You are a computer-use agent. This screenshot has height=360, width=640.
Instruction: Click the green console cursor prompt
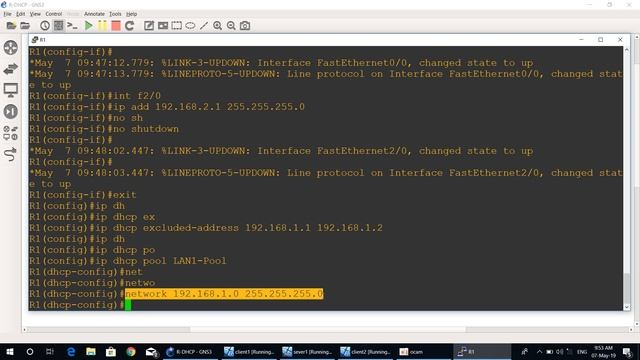tap(128, 304)
